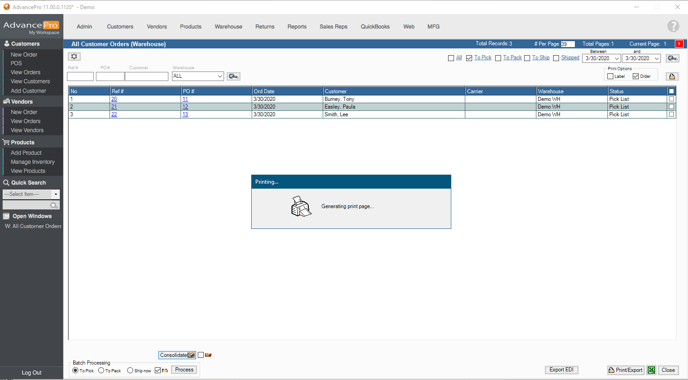This screenshot has width=688, height=380.
Task: Open order Ref # 22 link
Action: (x=114, y=115)
